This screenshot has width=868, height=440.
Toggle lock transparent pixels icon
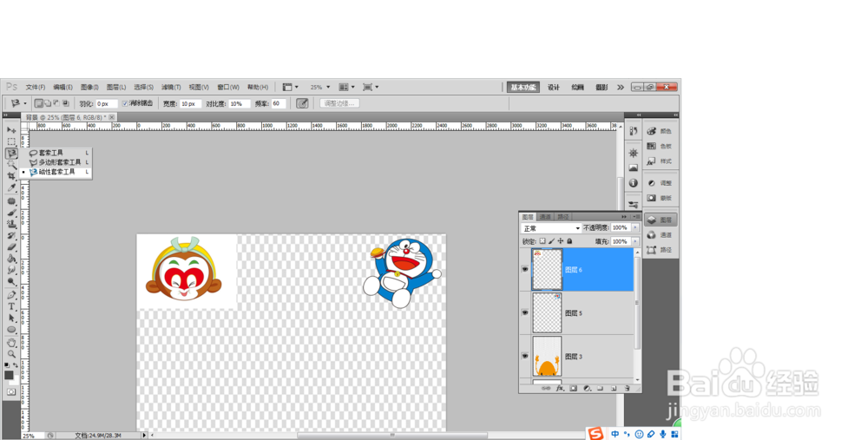542,241
